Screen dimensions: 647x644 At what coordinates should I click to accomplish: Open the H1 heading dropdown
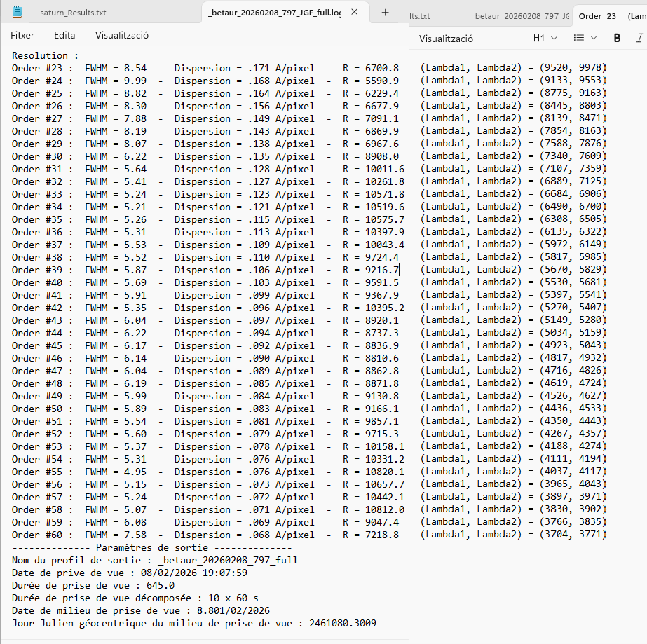[x=545, y=38]
